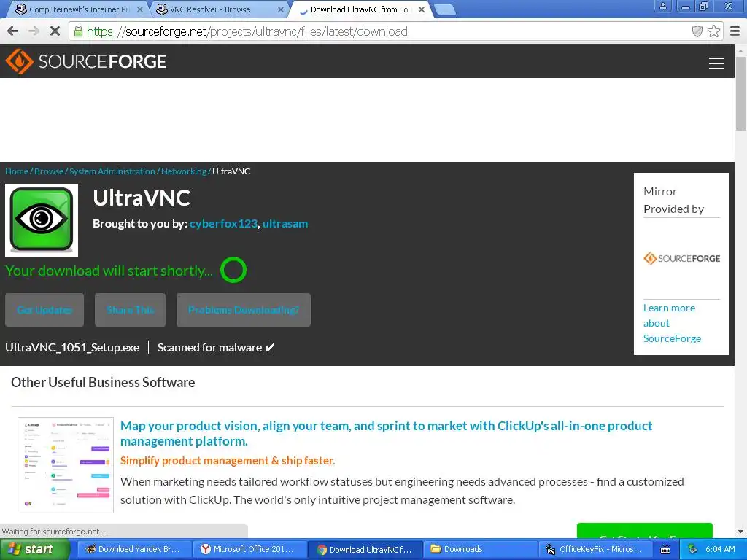
Task: Click the scrollbar down arrow
Action: (x=740, y=532)
